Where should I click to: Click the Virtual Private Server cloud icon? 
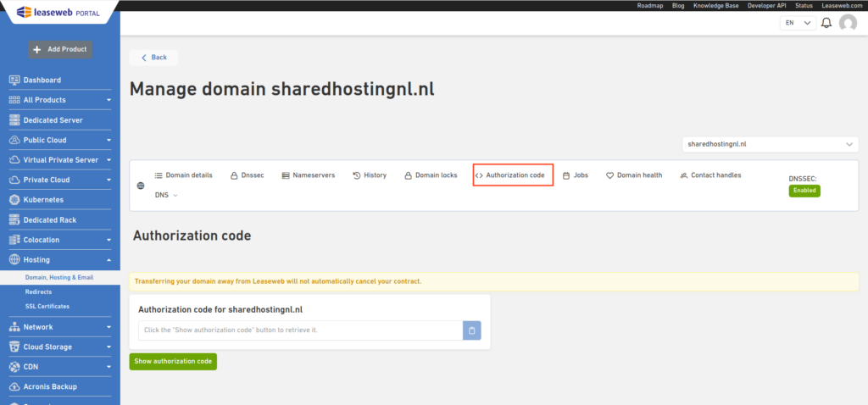(14, 160)
